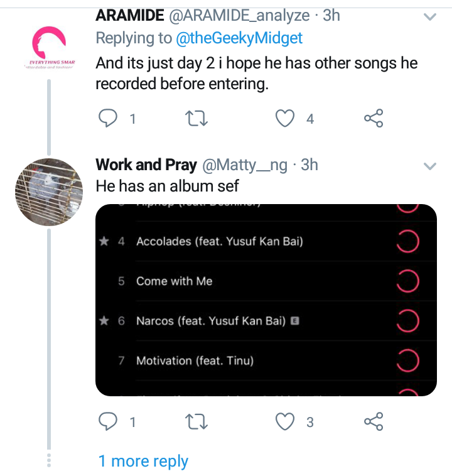Click ARAMIDE's pink profile avatar
The height and width of the screenshot is (476, 452).
[49, 48]
